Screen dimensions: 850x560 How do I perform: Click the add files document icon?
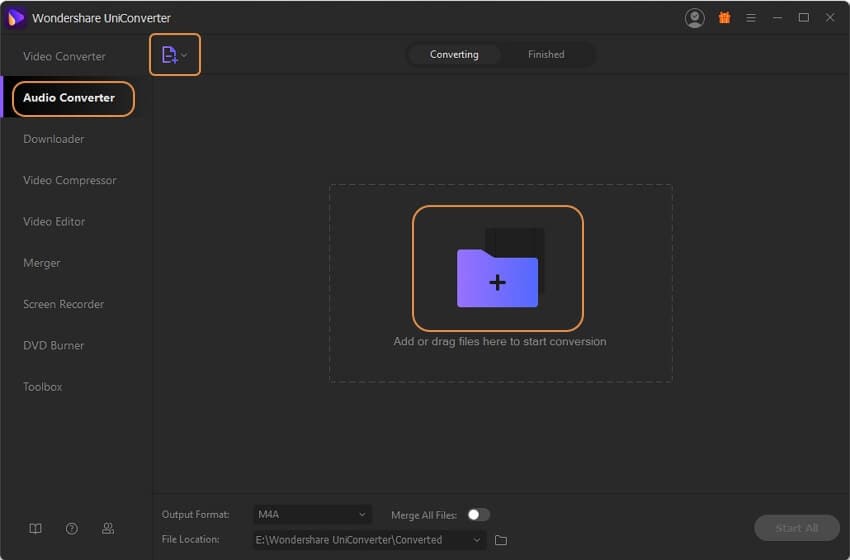170,55
